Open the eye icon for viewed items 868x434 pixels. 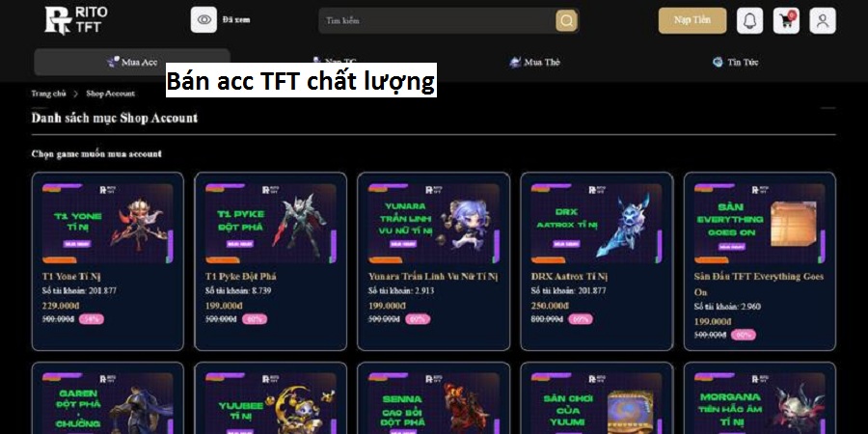click(x=203, y=20)
